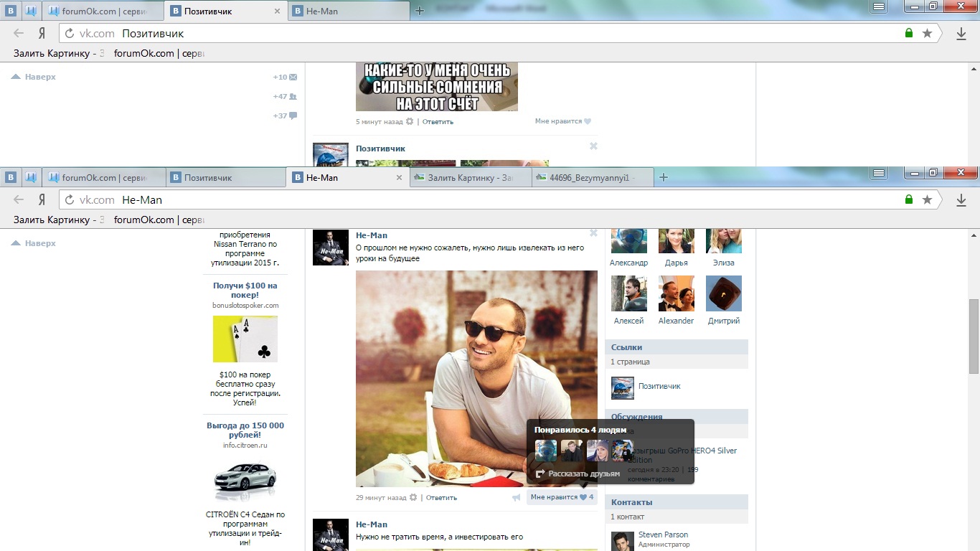Click the +37 comments bubble icon
The height and width of the screenshot is (551, 980).
coord(293,116)
